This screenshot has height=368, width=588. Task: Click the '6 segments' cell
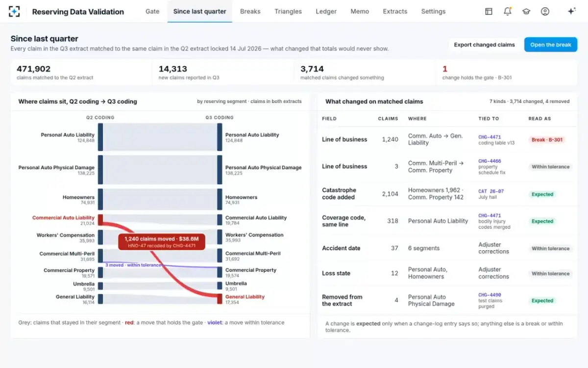click(x=424, y=248)
